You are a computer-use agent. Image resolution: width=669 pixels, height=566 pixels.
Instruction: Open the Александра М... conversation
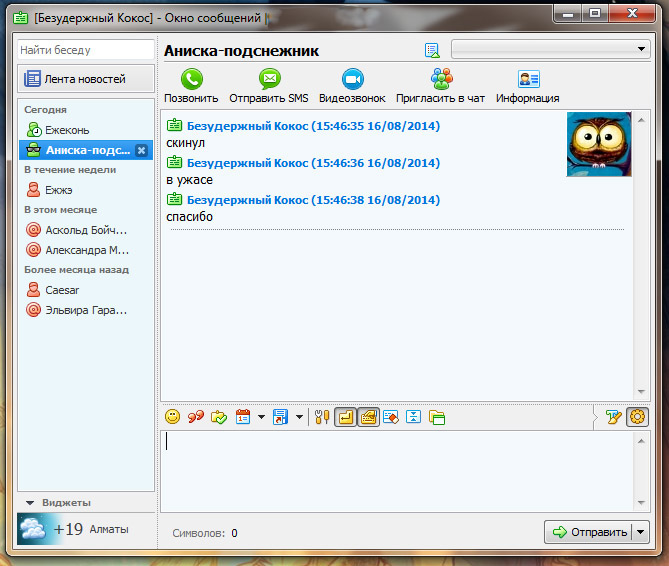86,250
